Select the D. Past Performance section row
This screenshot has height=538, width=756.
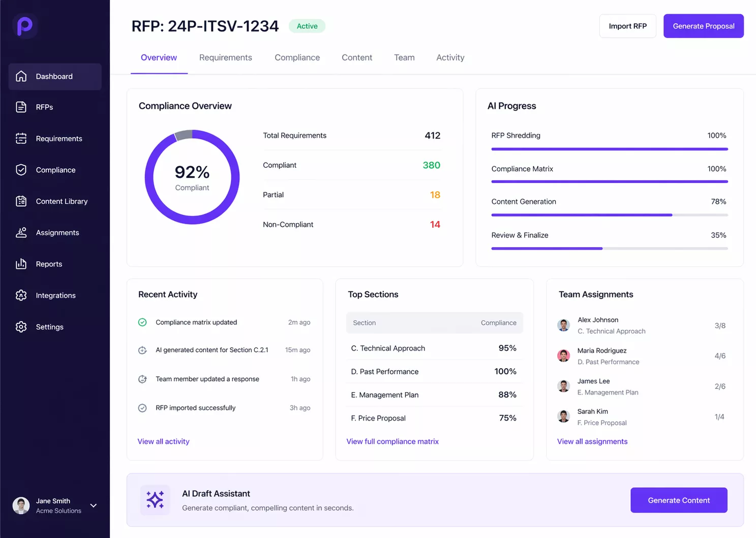[434, 372]
